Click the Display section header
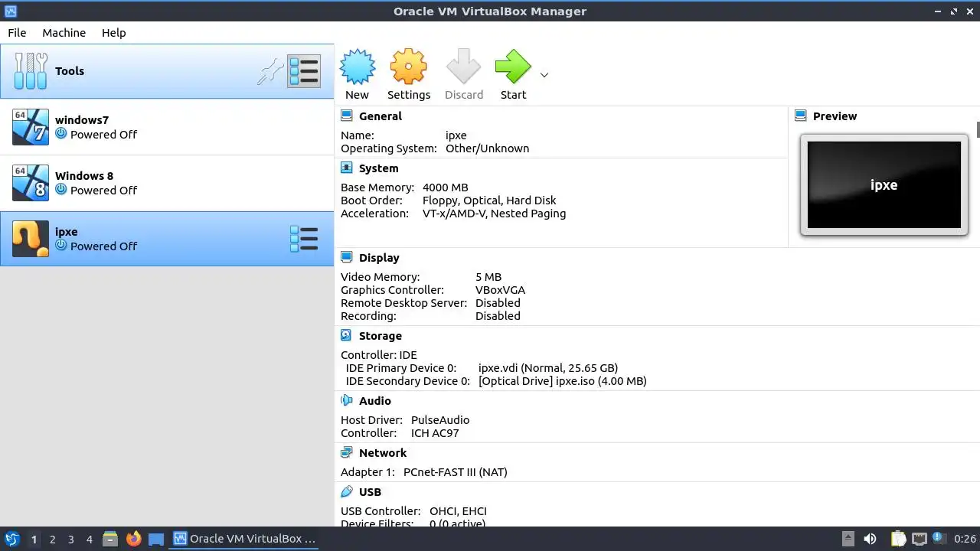Screen dimensions: 980x551 (379, 258)
